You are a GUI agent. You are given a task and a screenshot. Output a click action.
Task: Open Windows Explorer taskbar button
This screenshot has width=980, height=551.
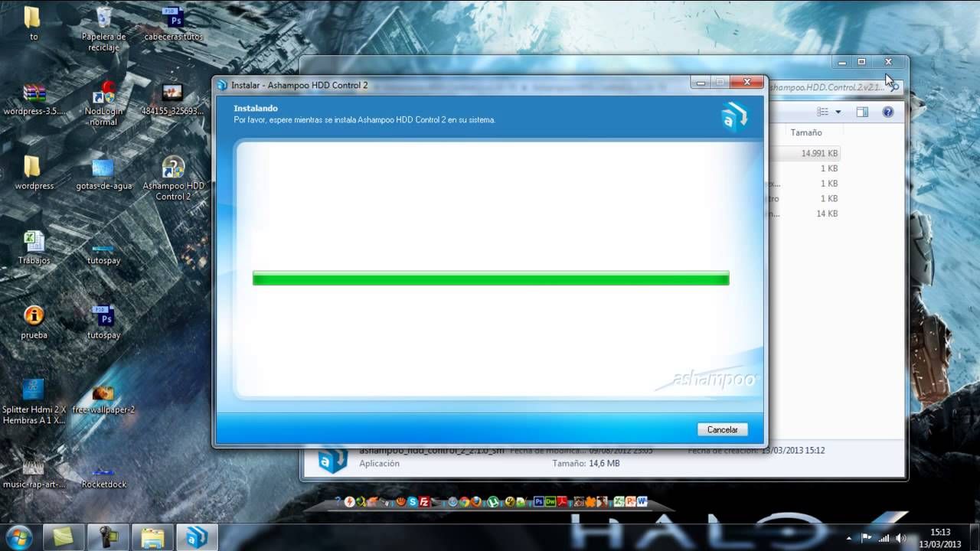[152, 537]
